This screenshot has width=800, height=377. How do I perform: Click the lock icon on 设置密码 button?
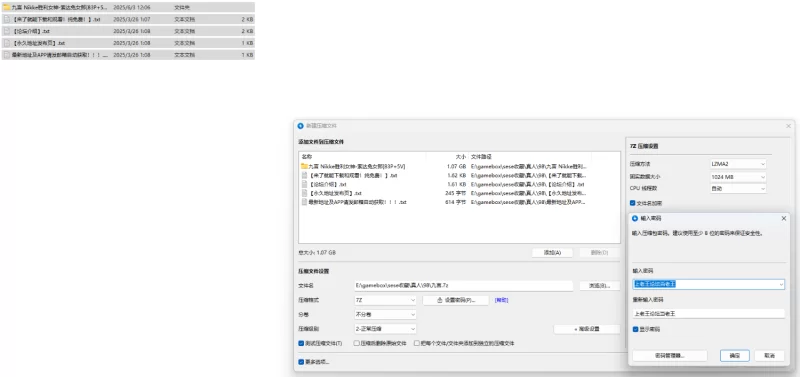click(440, 300)
